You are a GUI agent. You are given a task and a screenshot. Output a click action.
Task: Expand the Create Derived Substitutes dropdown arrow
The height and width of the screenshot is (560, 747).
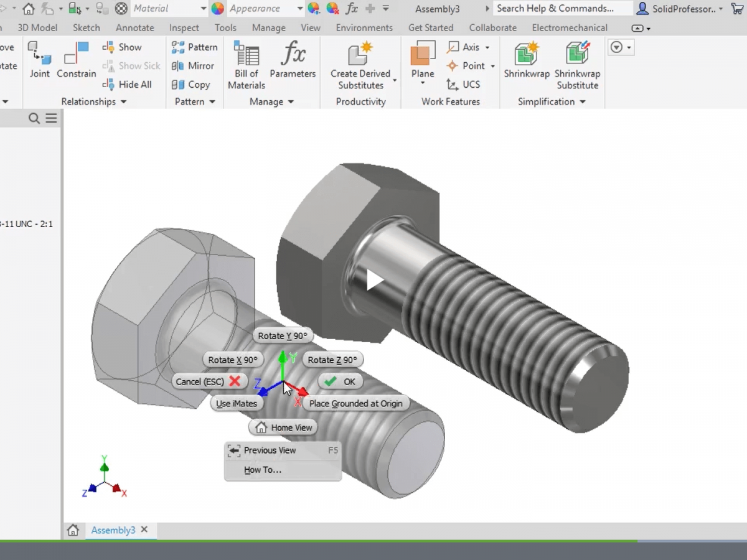[x=395, y=80]
